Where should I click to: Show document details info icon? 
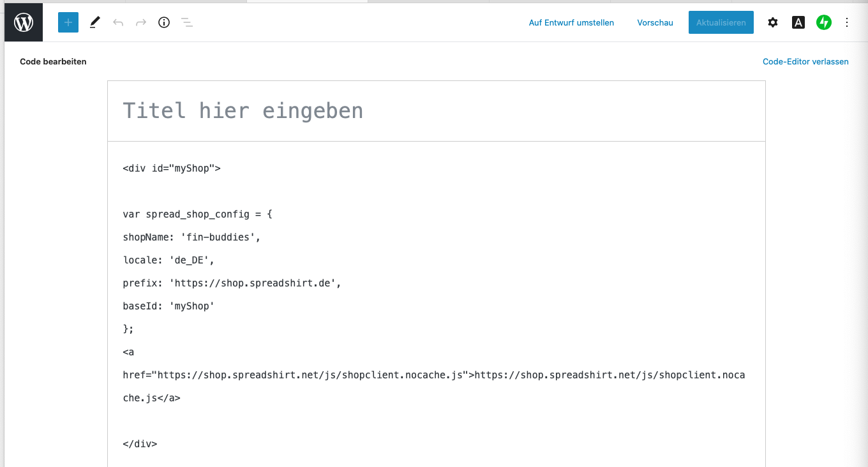(x=164, y=23)
